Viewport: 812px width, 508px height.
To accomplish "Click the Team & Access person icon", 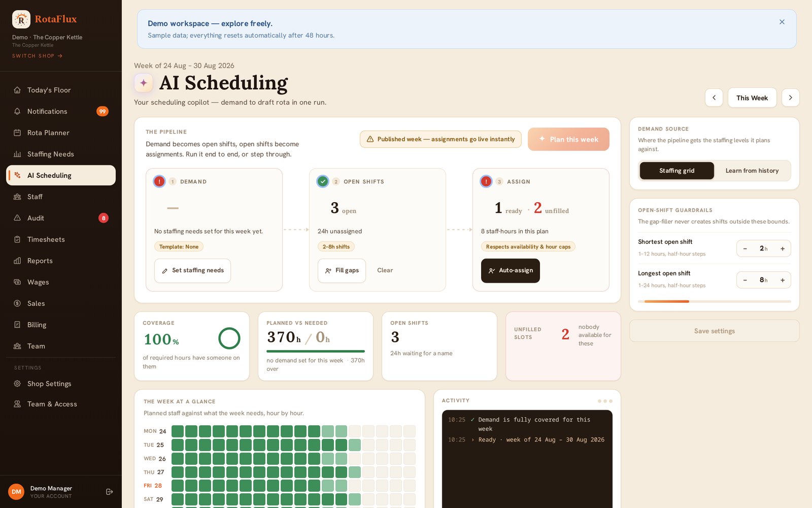I will (x=17, y=404).
